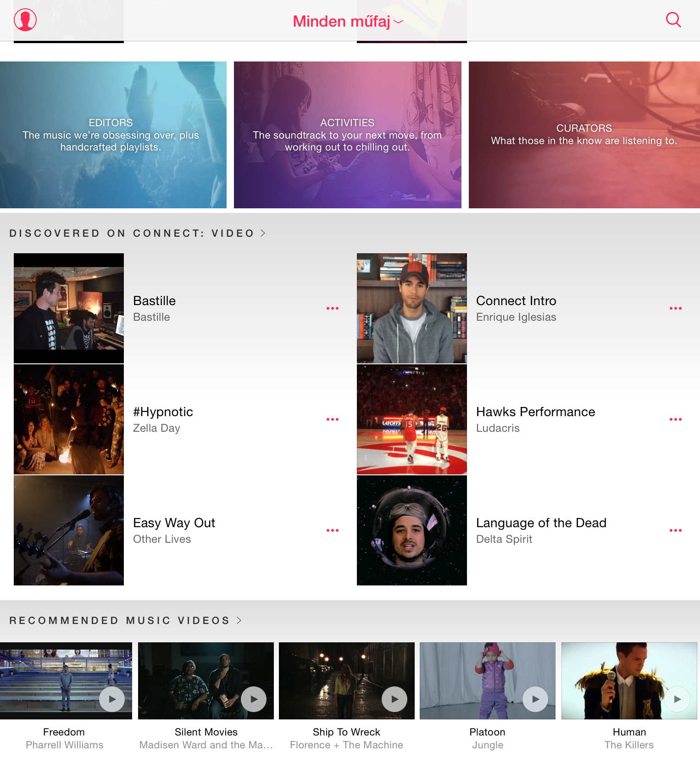Screen dimensions: 700x763
Task: Open the Human title link
Action: coord(629,732)
